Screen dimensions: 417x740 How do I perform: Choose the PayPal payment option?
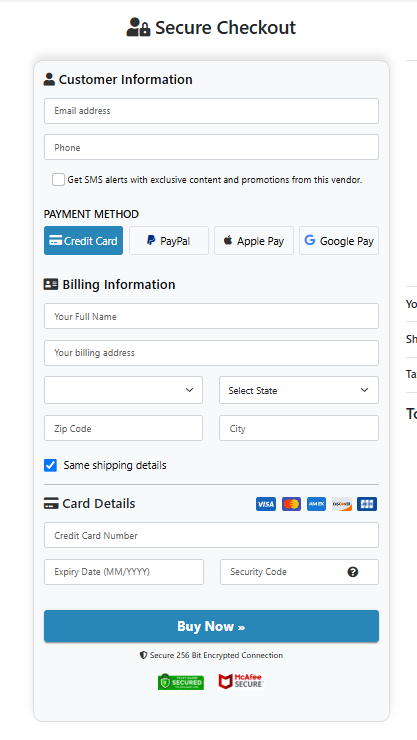click(x=169, y=241)
